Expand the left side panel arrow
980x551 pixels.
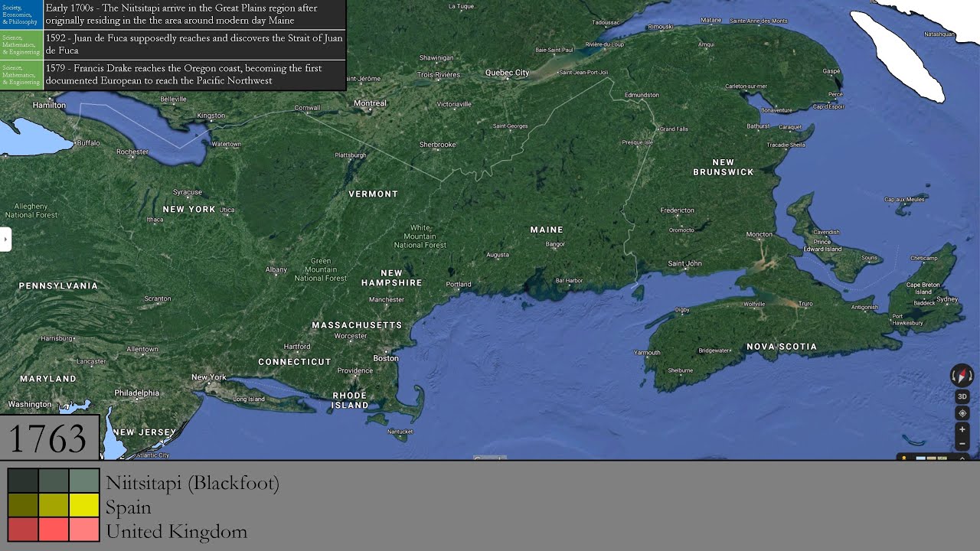pyautogui.click(x=5, y=240)
